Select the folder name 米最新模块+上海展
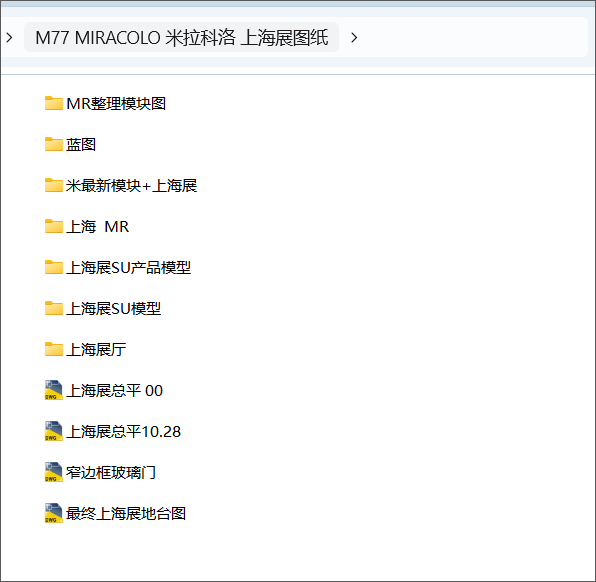Screen dimensions: 596x582 pyautogui.click(x=132, y=186)
